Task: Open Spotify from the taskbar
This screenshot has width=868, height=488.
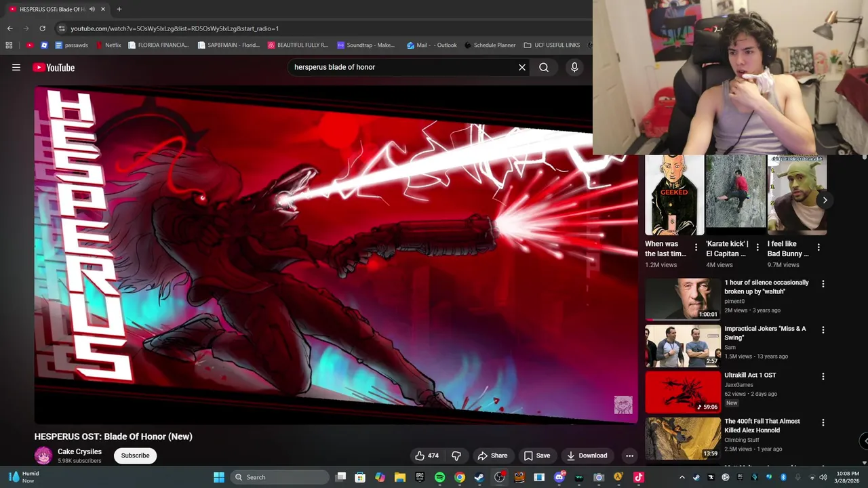Action: tap(439, 477)
